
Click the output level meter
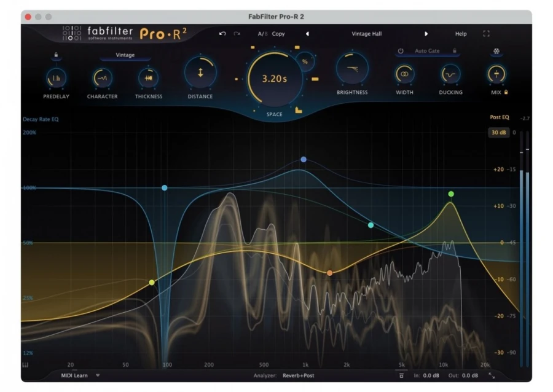point(525,248)
